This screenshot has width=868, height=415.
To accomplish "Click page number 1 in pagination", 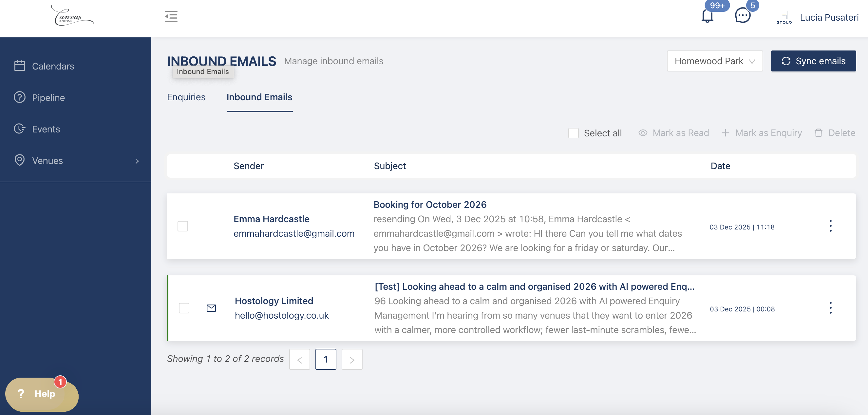I will tap(326, 359).
